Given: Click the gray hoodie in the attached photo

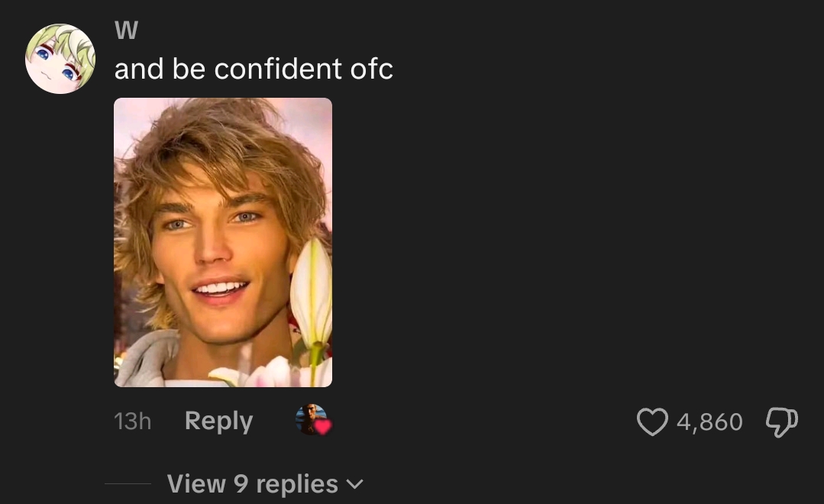Looking at the screenshot, I should [143, 359].
